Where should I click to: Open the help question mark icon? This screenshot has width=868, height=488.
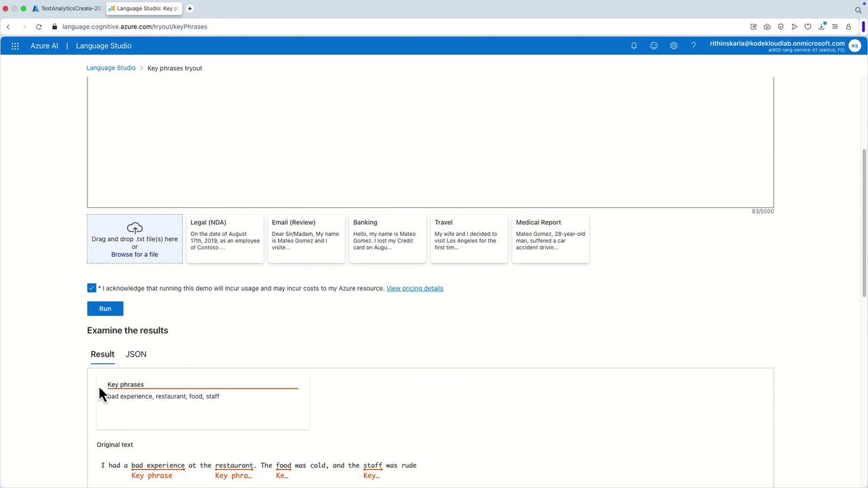(x=693, y=46)
